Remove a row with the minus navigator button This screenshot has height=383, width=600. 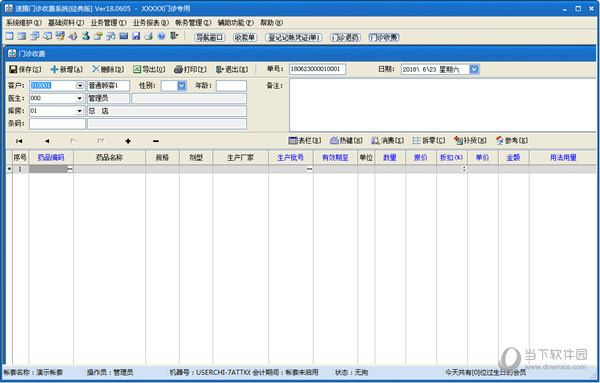pos(156,141)
